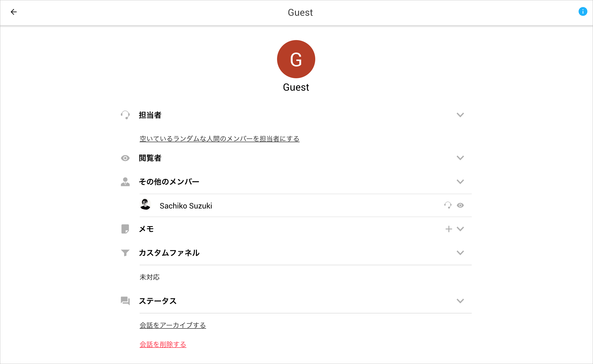Toggle visibility eye icon for Sachiko Suzuki
Screen dimensions: 593x364
(x=460, y=205)
